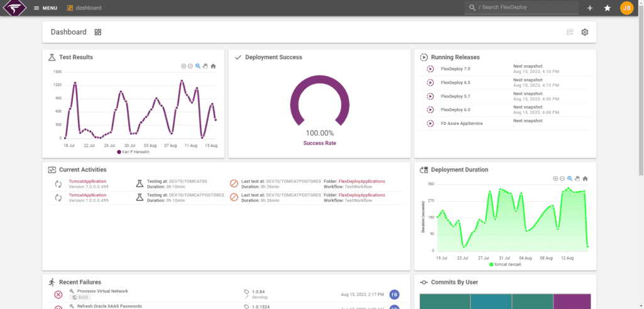The image size is (644, 309).
Task: Open the MENU hamburger button
Action: [x=45, y=8]
